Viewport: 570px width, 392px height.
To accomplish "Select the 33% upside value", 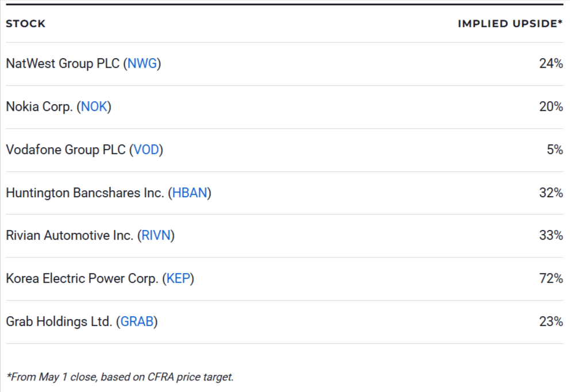I will (x=551, y=235).
